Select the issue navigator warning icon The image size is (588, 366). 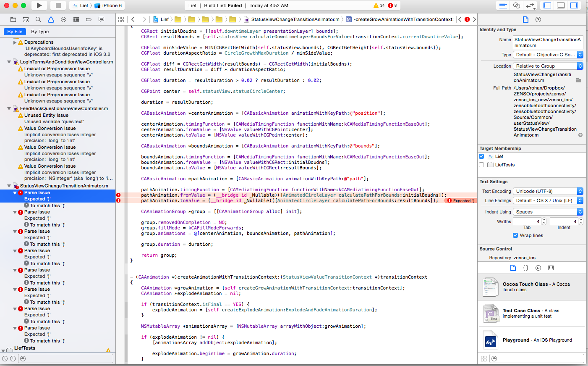tap(51, 19)
